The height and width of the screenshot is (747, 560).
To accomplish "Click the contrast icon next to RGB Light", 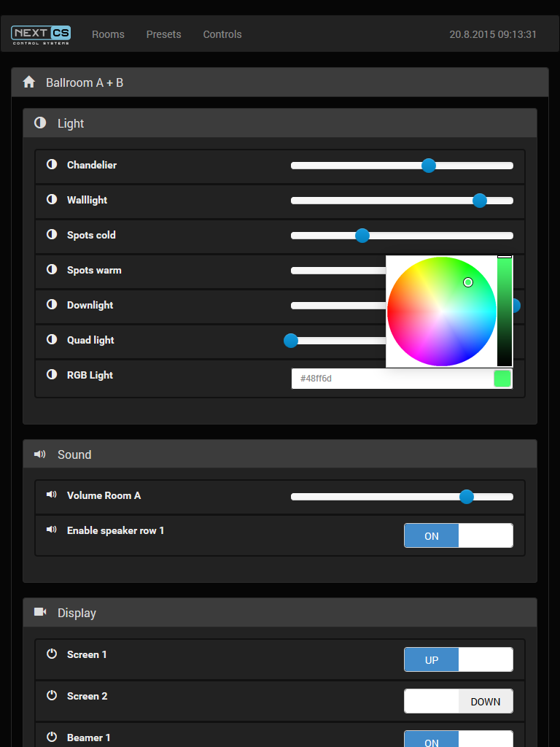I will (x=52, y=374).
